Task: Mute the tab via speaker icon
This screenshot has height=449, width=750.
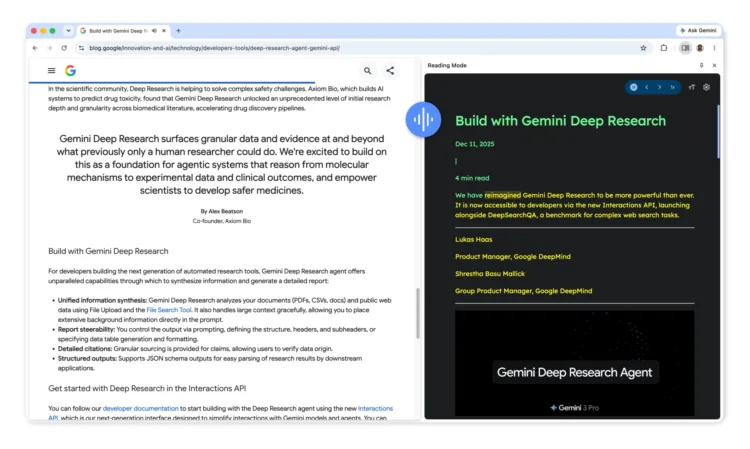Action: pos(154,31)
